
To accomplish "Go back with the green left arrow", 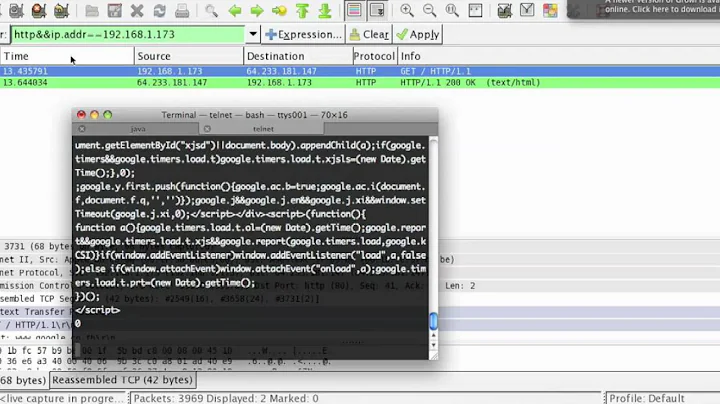I will [235, 11].
